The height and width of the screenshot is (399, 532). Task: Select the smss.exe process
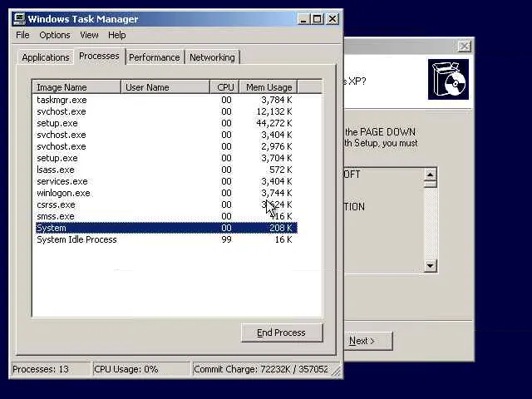click(166, 216)
